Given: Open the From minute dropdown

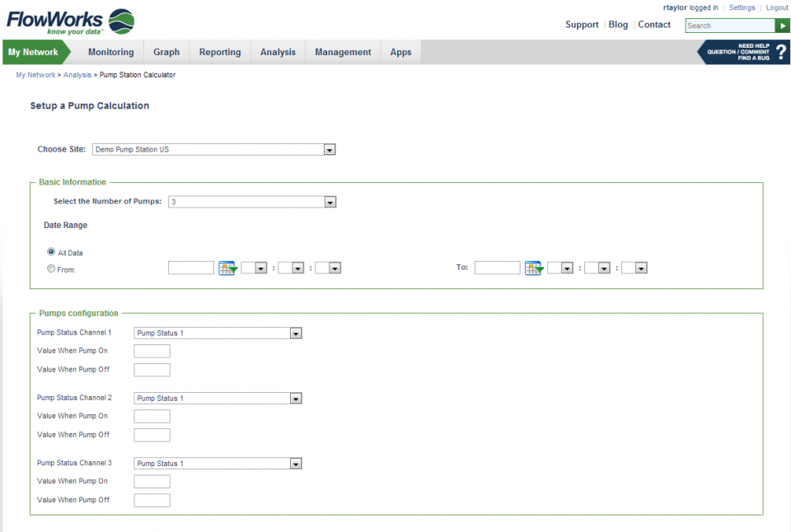Looking at the screenshot, I should (291, 268).
